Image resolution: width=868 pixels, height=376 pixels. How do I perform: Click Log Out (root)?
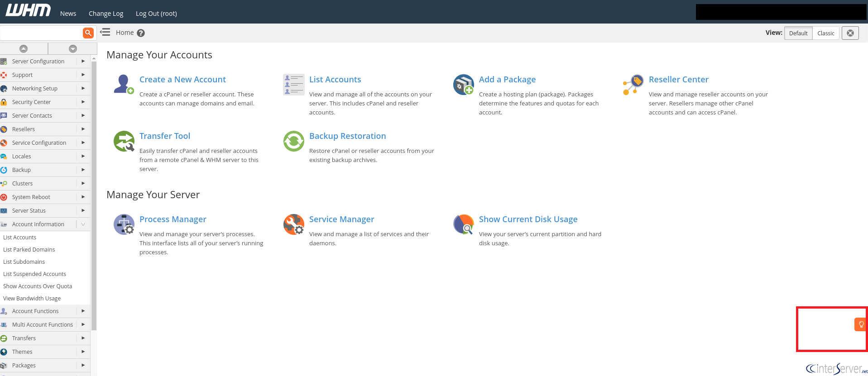pyautogui.click(x=156, y=14)
